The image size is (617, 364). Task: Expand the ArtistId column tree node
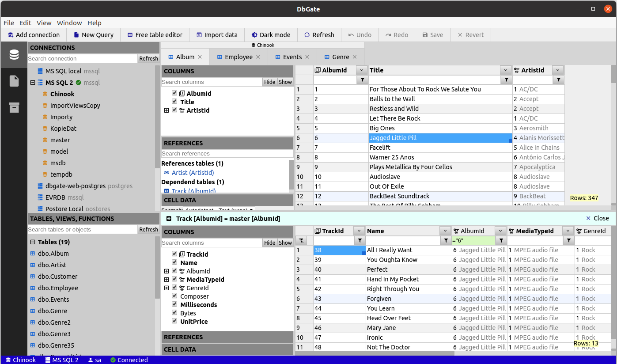coord(167,110)
